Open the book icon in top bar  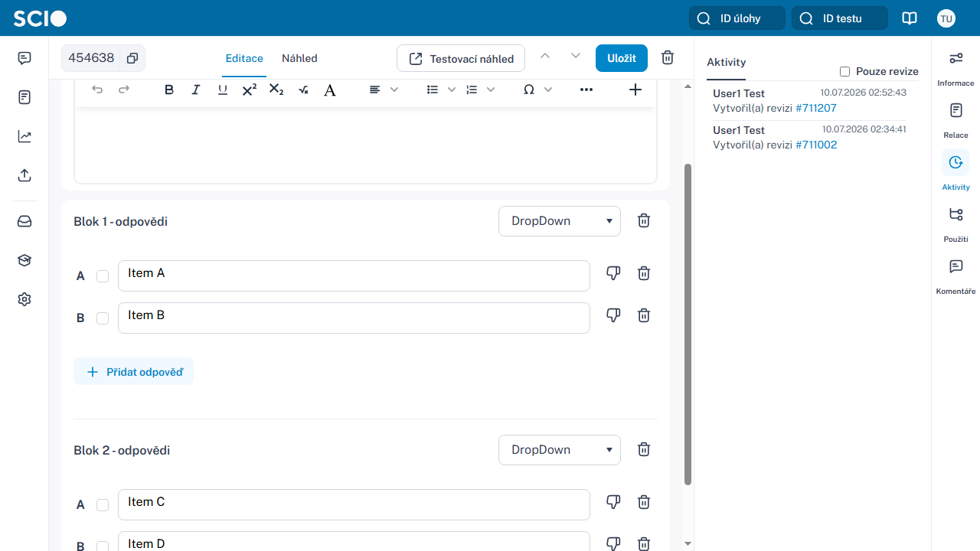coord(910,18)
